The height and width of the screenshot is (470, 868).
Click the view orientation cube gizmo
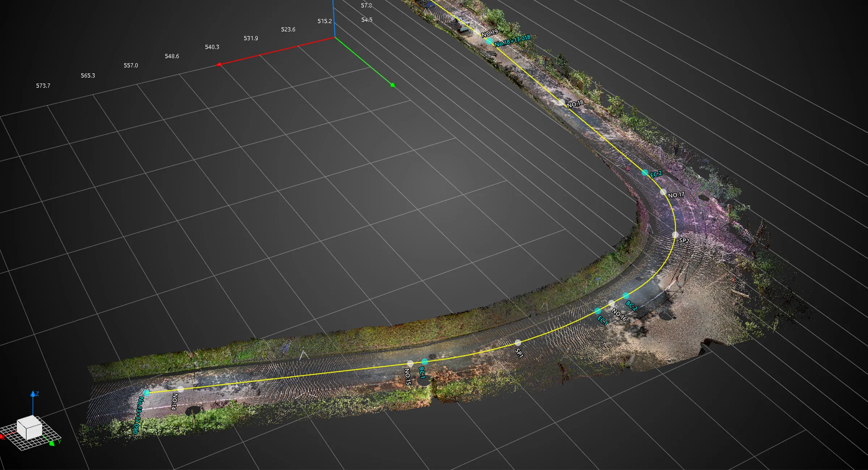pyautogui.click(x=30, y=428)
